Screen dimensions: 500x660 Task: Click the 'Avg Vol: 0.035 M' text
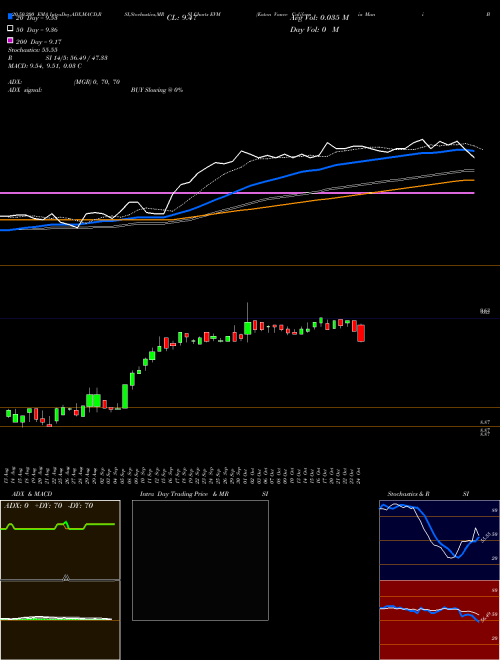[x=319, y=18]
